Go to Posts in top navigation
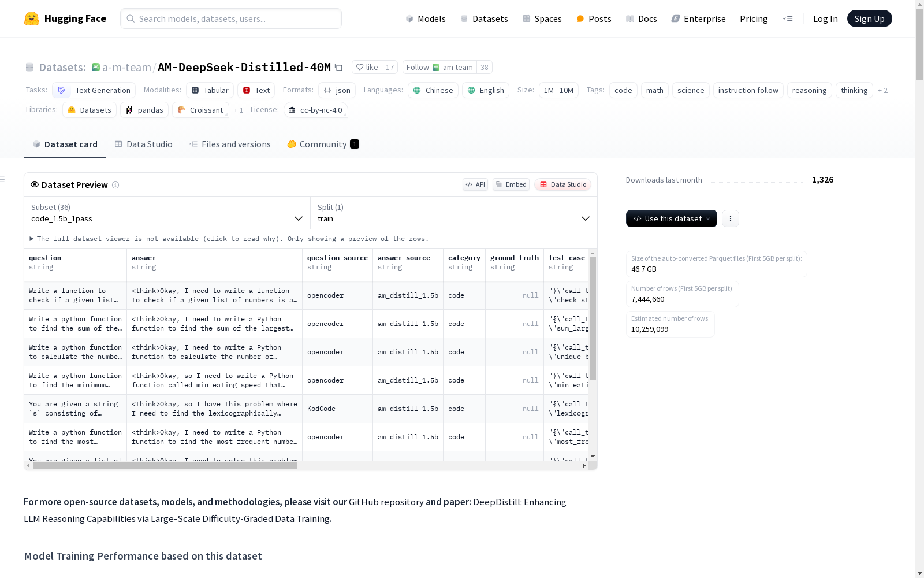Viewport: 924px width, 578px height. (594, 18)
